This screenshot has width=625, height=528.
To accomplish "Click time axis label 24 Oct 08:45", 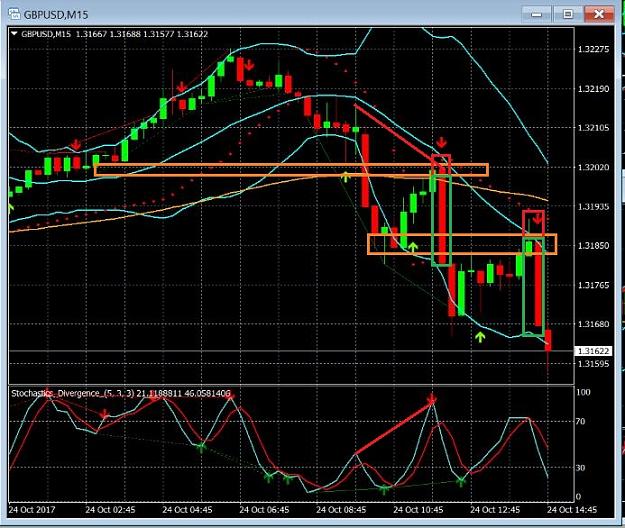I will pos(341,510).
